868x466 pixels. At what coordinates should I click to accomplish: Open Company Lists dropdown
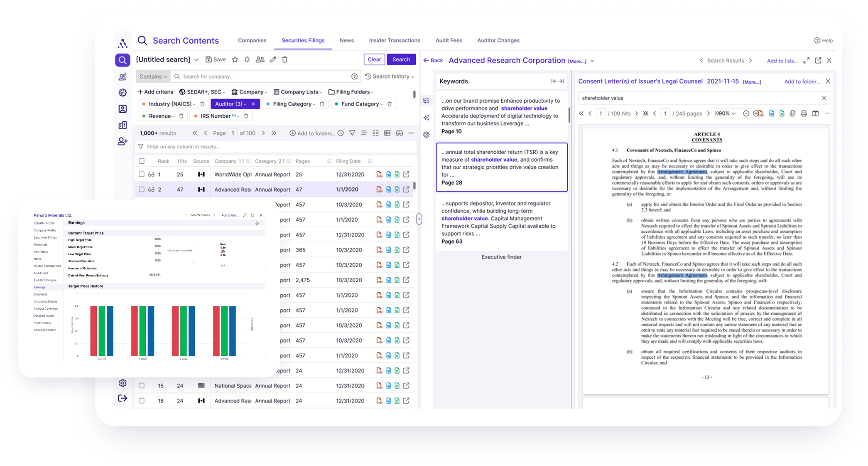click(298, 92)
